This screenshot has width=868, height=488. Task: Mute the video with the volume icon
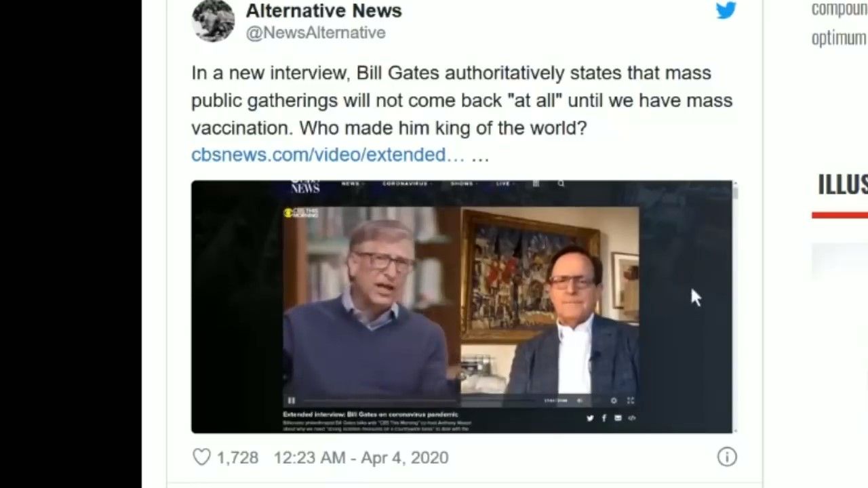[x=580, y=401]
